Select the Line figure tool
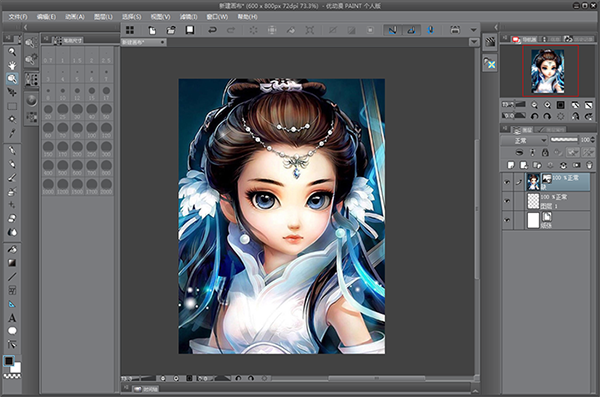 [12, 277]
